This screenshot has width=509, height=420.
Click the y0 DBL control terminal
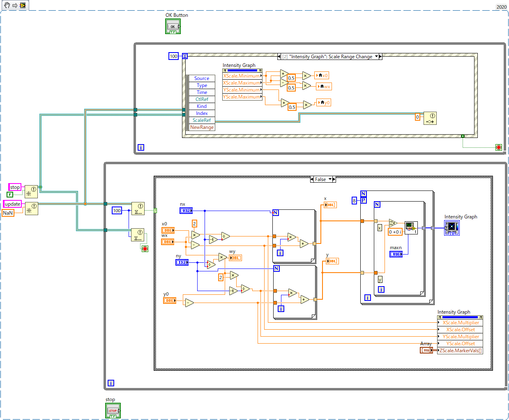pos(170,301)
